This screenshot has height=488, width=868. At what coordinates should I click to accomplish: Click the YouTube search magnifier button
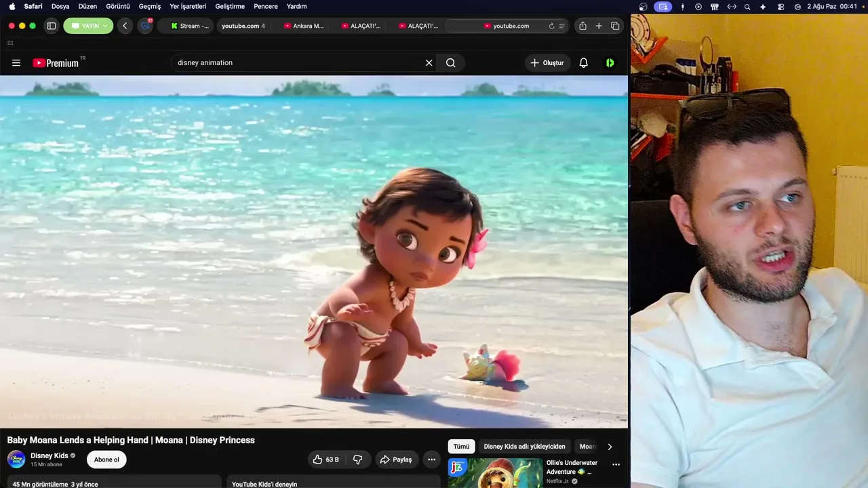[451, 63]
